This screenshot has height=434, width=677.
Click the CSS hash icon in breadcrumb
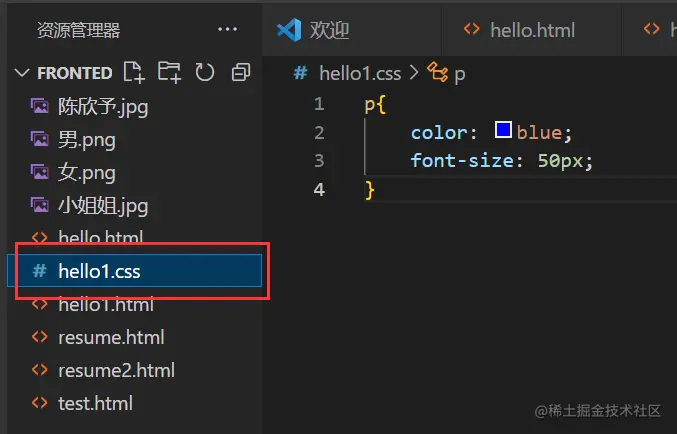300,72
